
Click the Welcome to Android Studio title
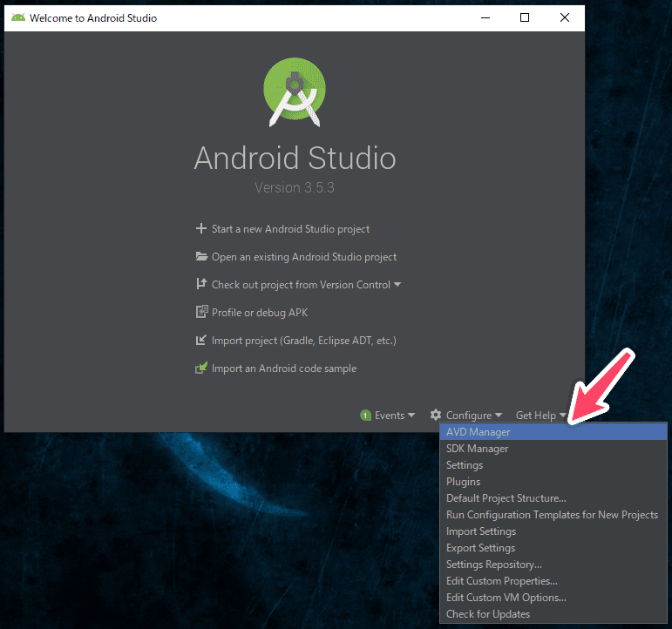click(93, 18)
